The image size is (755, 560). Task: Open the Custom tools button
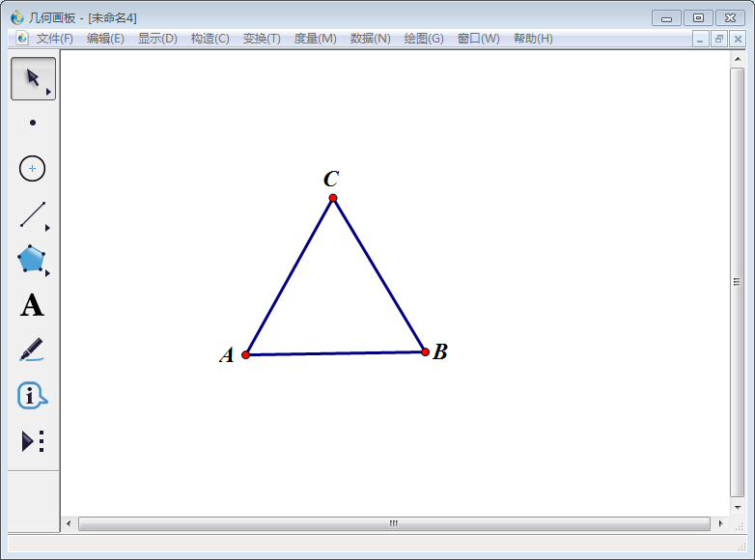(x=33, y=440)
